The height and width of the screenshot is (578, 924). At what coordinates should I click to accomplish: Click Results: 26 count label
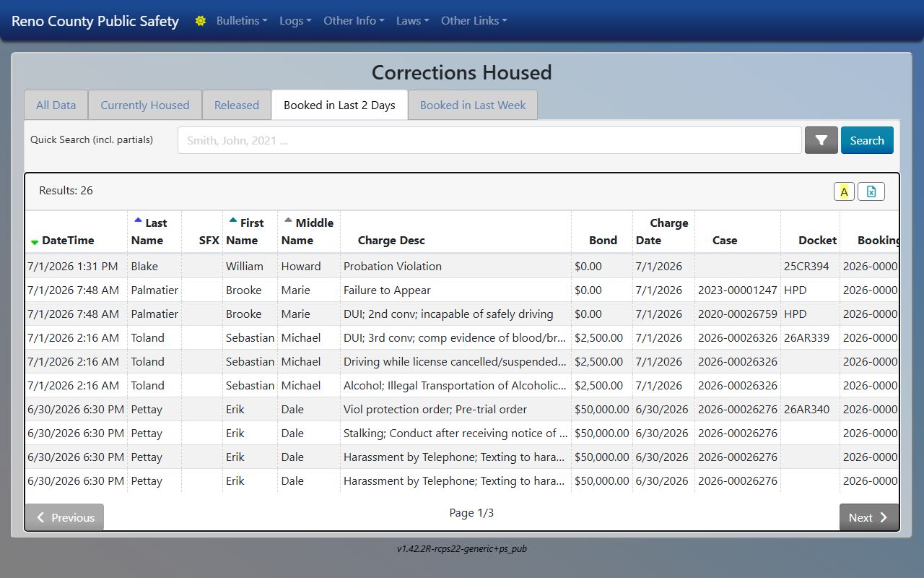66,191
